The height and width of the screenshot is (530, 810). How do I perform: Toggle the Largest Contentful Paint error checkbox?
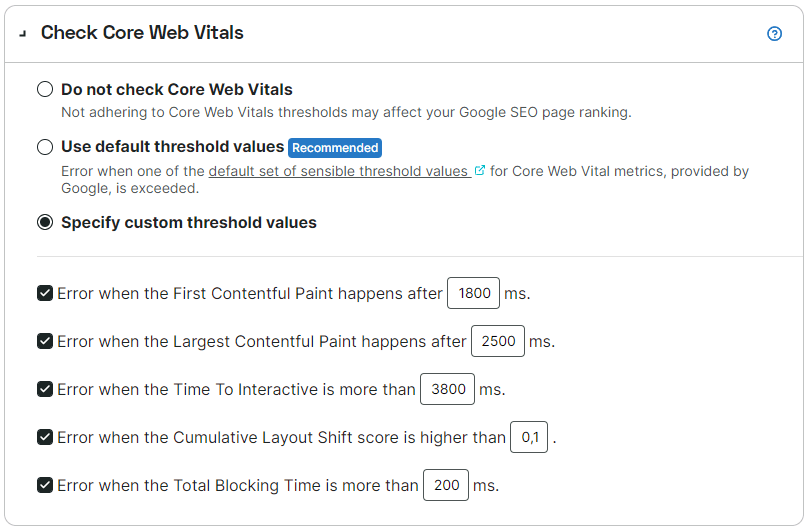pyautogui.click(x=45, y=341)
